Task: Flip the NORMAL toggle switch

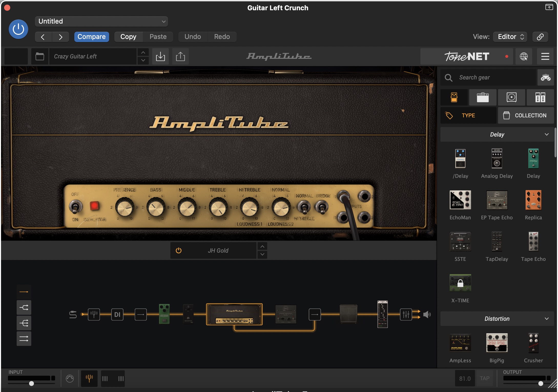Action: 304,207
